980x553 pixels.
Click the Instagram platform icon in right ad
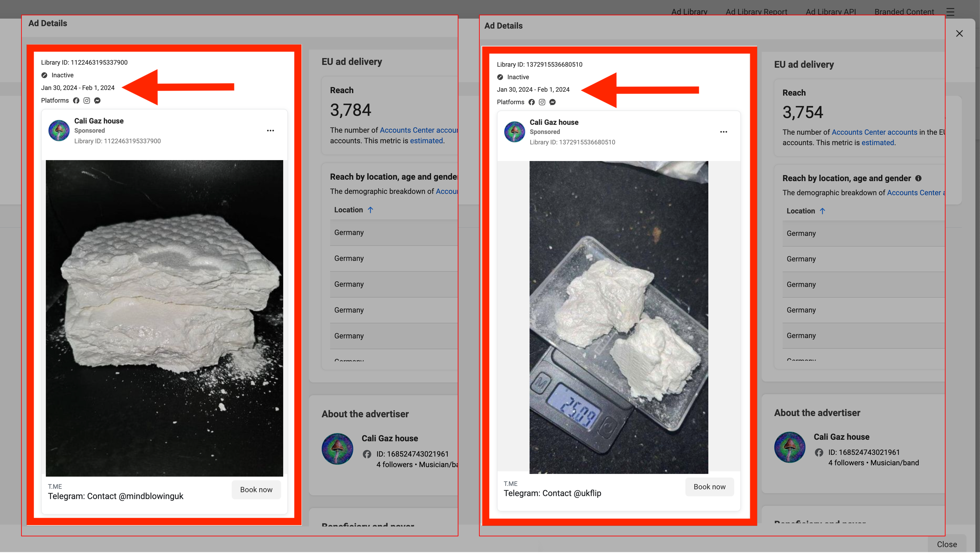(542, 102)
